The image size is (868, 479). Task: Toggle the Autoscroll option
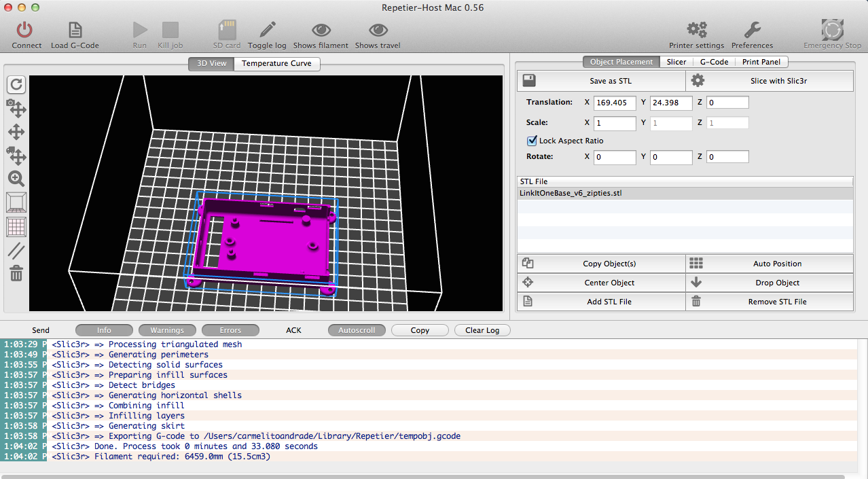(x=357, y=330)
